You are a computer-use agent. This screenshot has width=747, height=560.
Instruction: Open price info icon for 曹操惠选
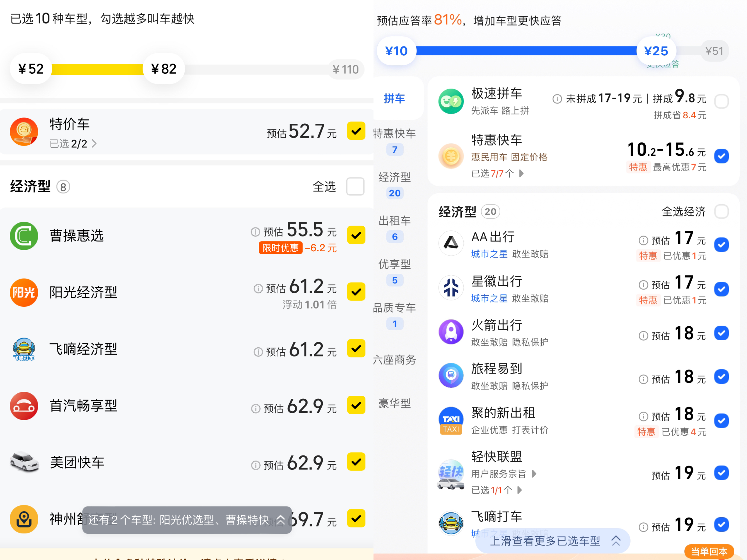tap(255, 232)
